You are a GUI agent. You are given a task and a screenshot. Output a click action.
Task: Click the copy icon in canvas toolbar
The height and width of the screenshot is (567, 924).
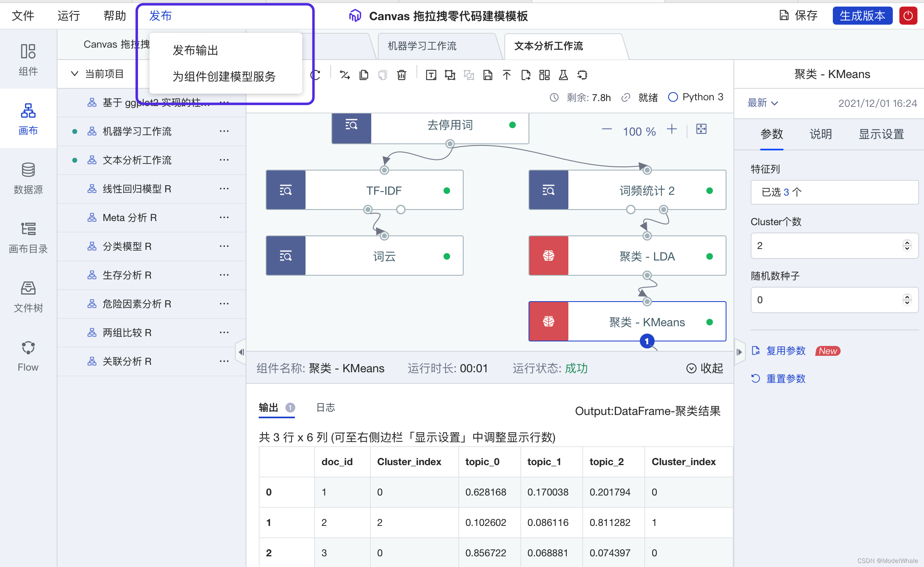click(x=363, y=75)
